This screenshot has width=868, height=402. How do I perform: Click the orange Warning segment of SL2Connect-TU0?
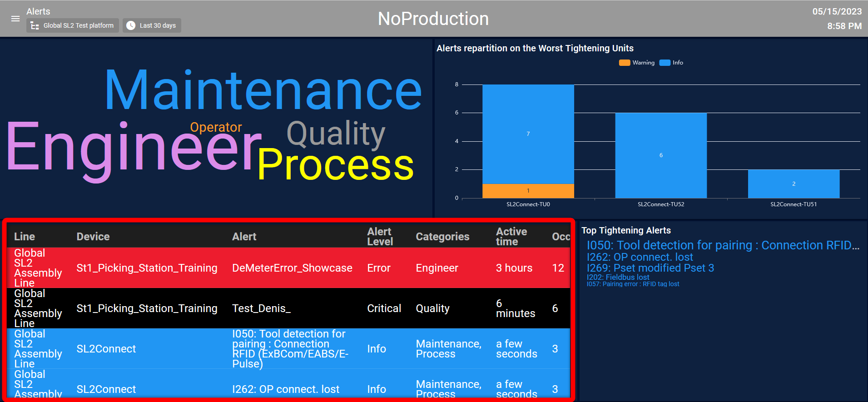[528, 191]
